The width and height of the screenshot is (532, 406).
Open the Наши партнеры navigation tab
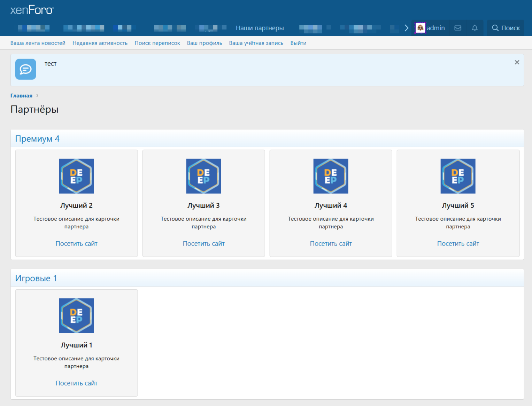click(260, 28)
